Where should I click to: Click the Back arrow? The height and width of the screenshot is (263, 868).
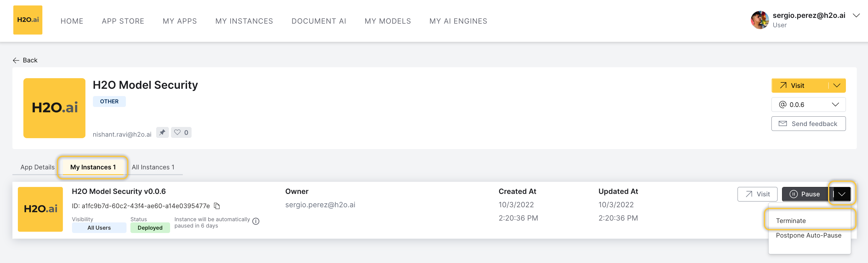pos(16,60)
